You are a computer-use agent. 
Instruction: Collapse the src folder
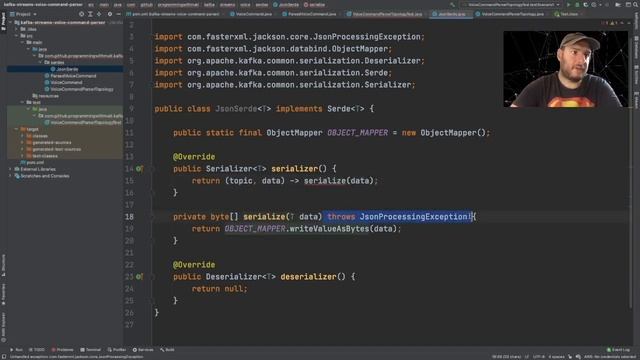coord(16,36)
